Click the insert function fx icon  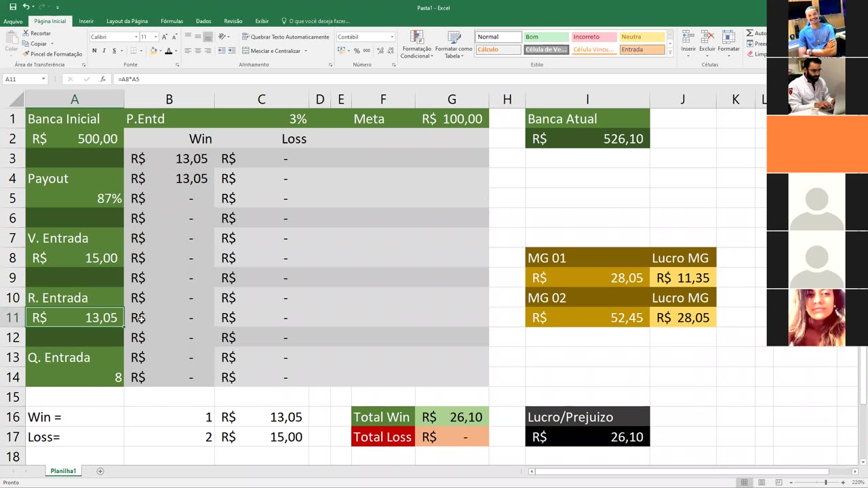tap(102, 79)
